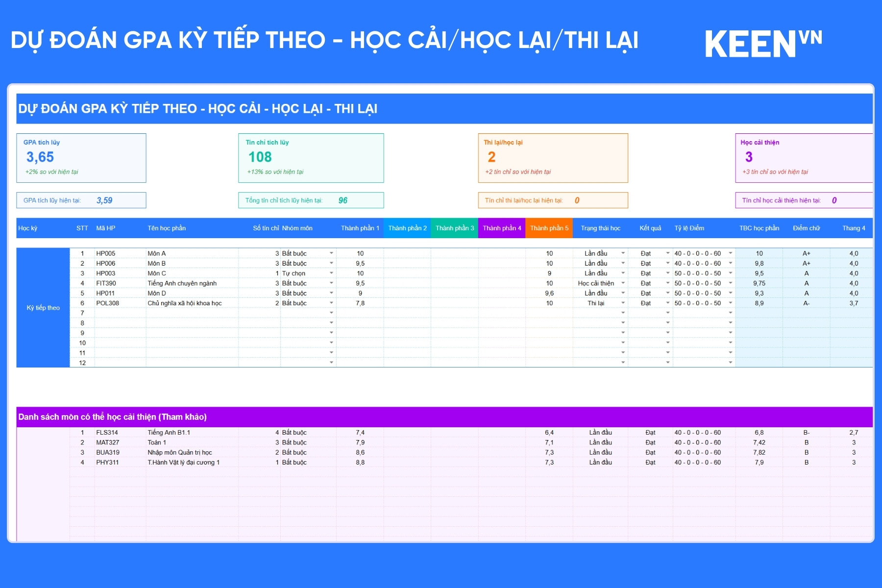Viewport: 882px width, 588px height.
Task: Expand Tỷ lệ điểm dropdown for Môn B
Action: [730, 264]
